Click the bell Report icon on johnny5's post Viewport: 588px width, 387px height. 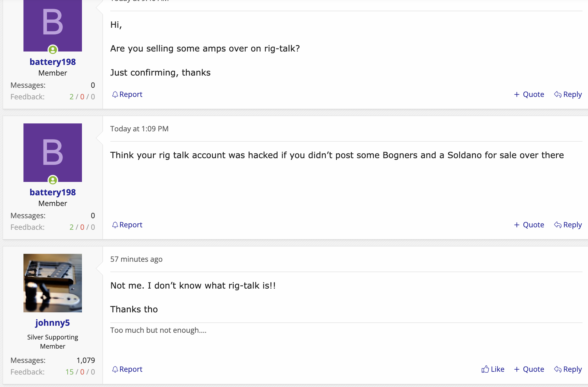click(115, 369)
